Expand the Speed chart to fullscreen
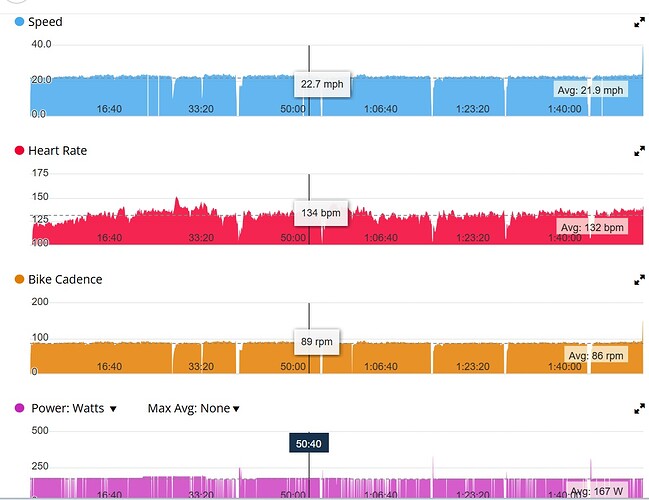The height and width of the screenshot is (500, 649). pyautogui.click(x=639, y=22)
